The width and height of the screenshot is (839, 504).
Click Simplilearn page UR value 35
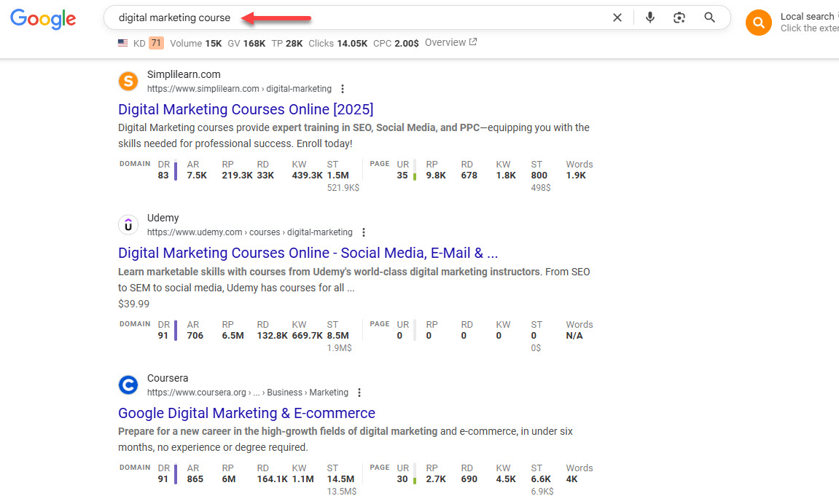(x=402, y=176)
